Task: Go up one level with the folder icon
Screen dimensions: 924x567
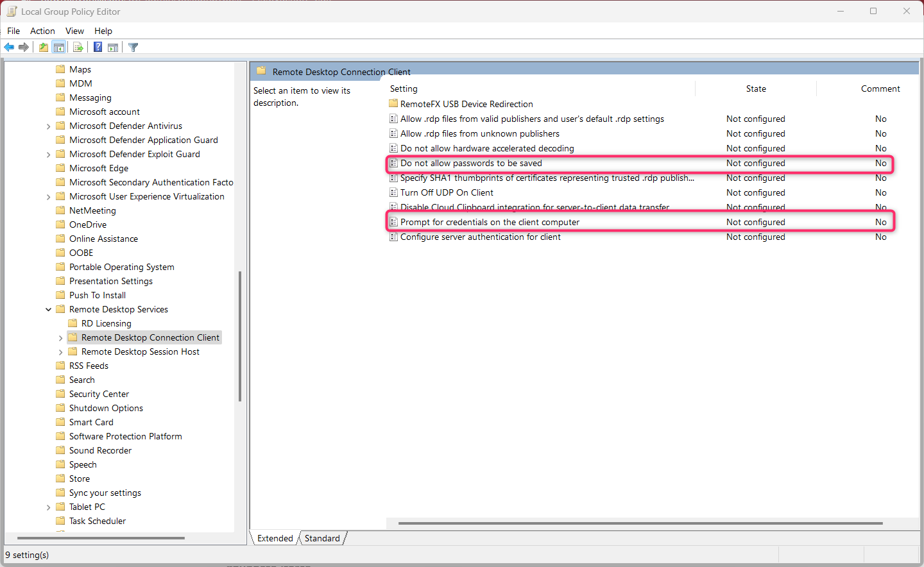Action: [x=43, y=47]
